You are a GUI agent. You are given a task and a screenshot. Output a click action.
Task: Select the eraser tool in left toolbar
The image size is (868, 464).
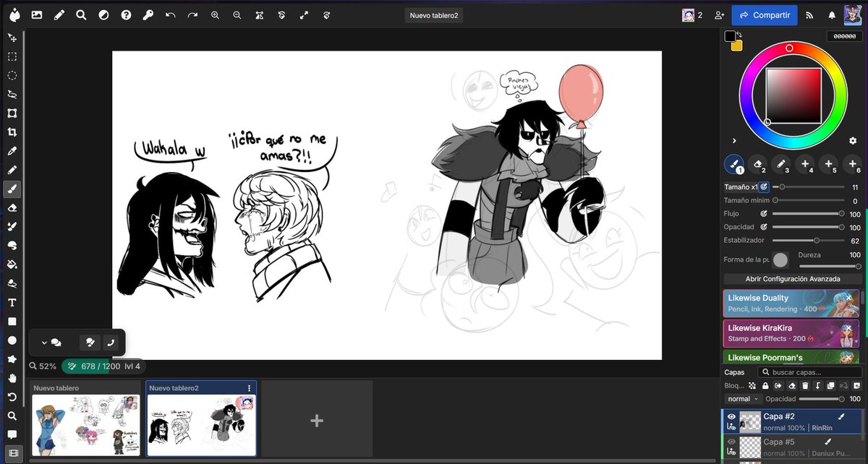(x=12, y=207)
